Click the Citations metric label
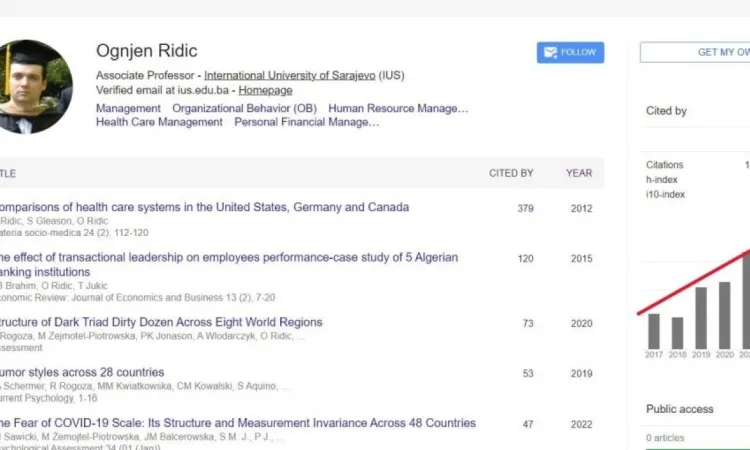The height and width of the screenshot is (450, 750). point(664,165)
